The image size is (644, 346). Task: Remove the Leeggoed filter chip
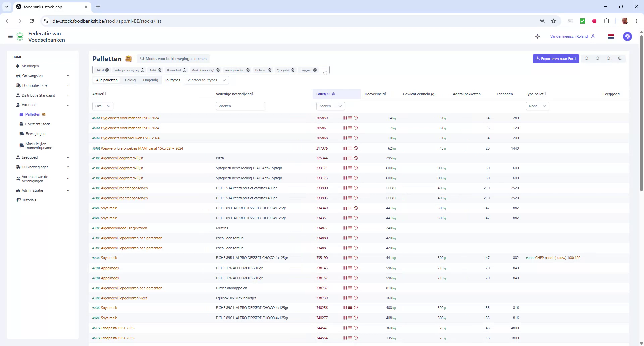(315, 70)
